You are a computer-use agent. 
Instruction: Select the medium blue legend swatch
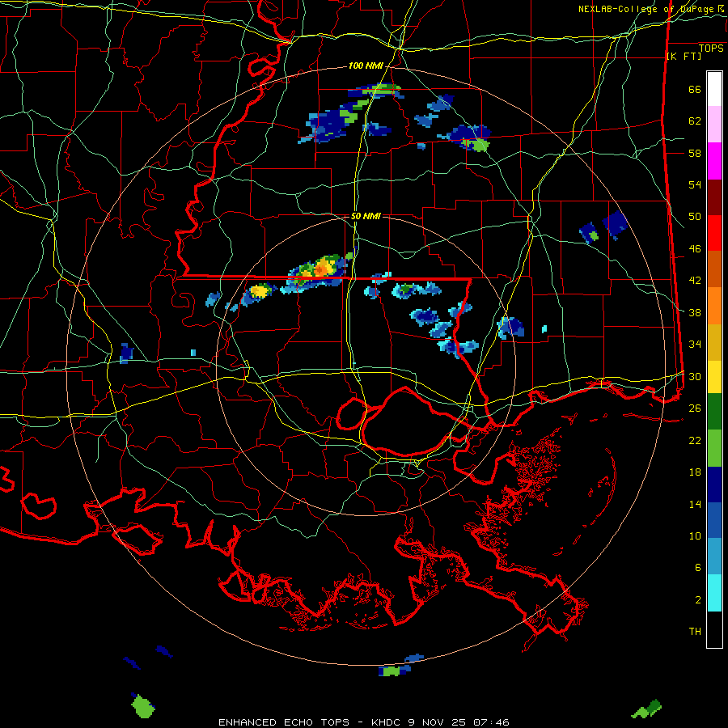tap(714, 520)
